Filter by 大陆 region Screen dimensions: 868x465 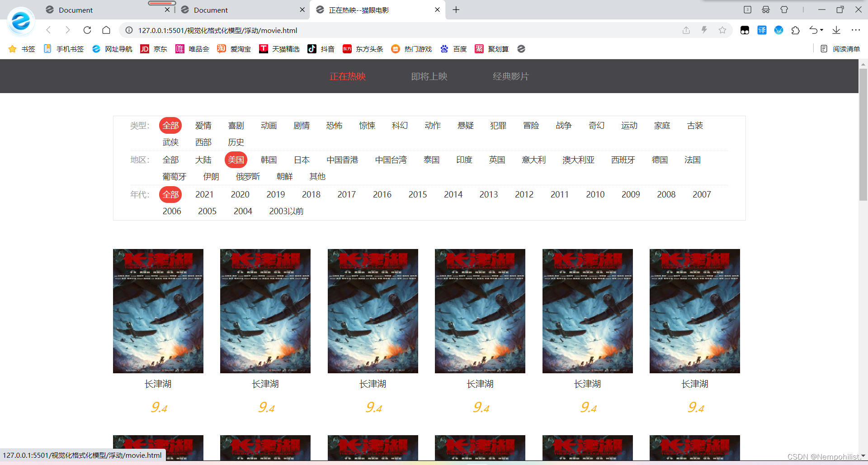(x=203, y=160)
